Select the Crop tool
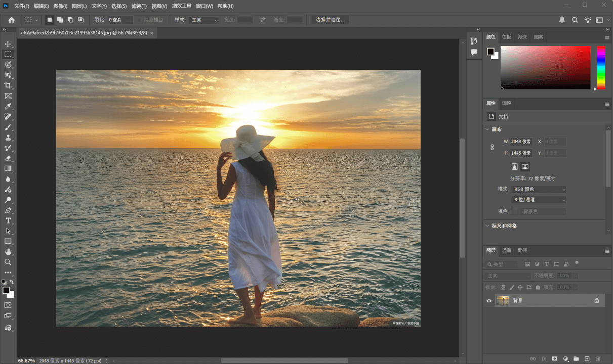 [8, 85]
